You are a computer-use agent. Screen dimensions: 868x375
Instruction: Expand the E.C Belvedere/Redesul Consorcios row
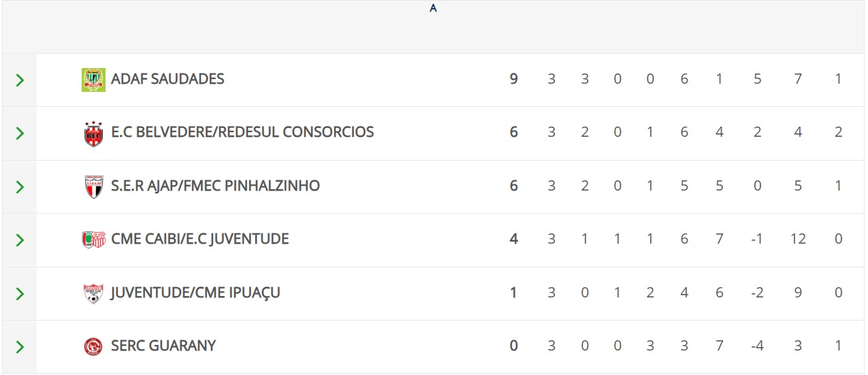coord(20,133)
